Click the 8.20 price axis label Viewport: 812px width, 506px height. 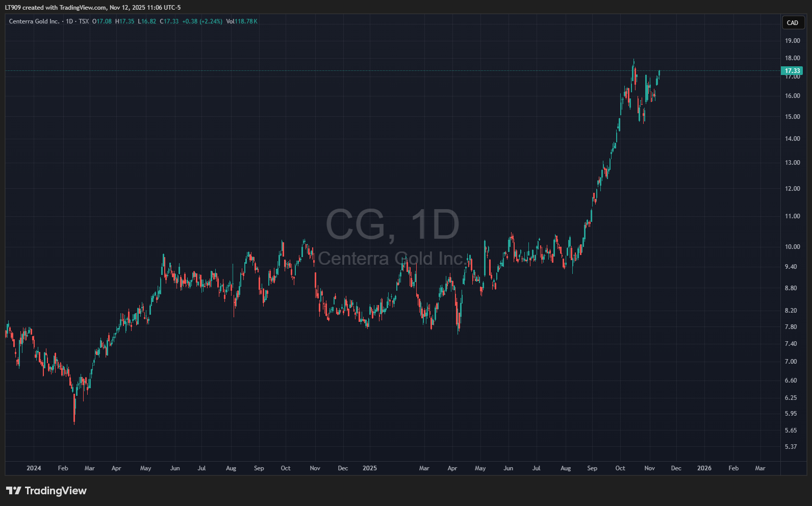(791, 311)
